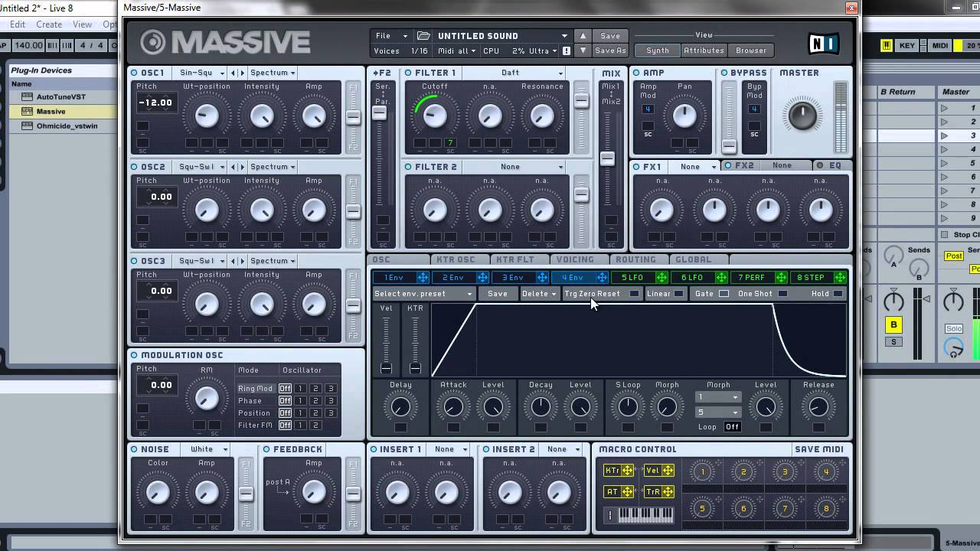Click the OSC1 pitch value field
Viewport: 980px width, 551px height.
155,103
